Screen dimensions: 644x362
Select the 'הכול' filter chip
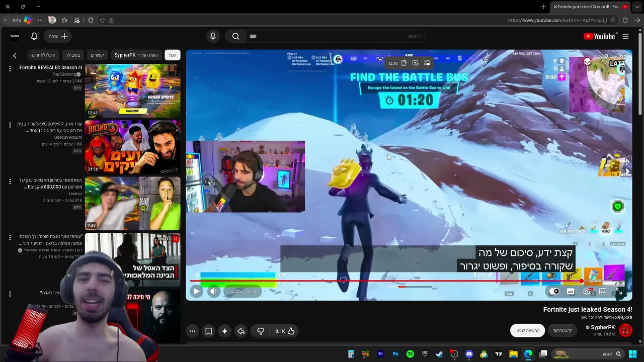pyautogui.click(x=172, y=55)
